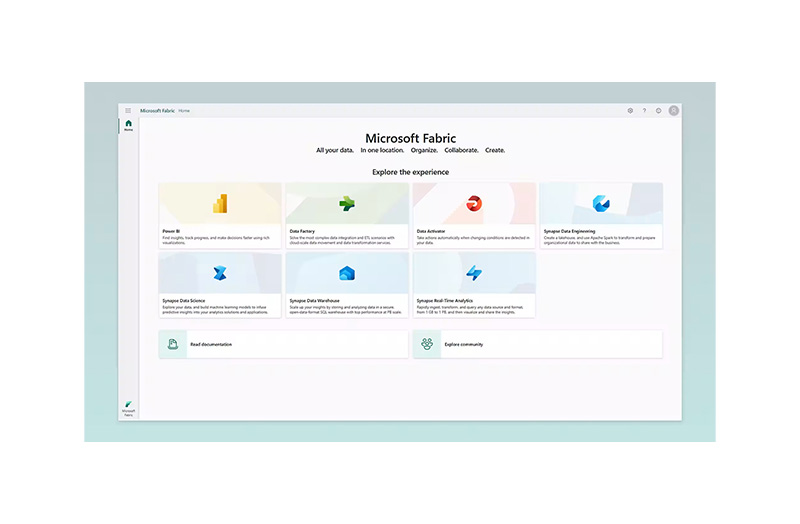Click the Power BI bar chart icon
Screen dimensions: 800x524
[x=220, y=204]
